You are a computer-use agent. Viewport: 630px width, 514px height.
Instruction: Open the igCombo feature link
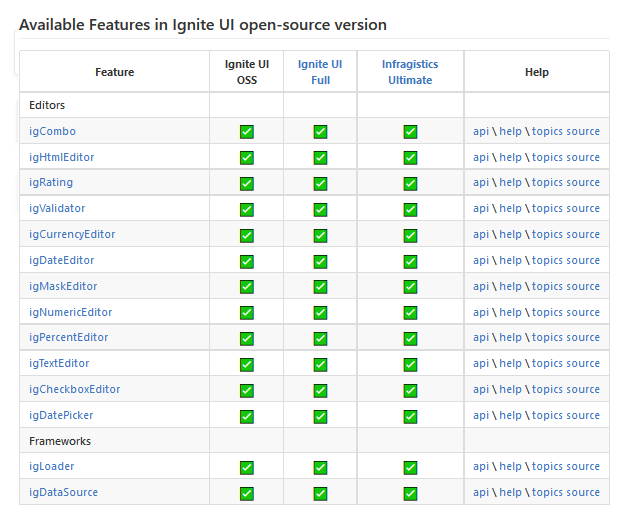(x=52, y=131)
